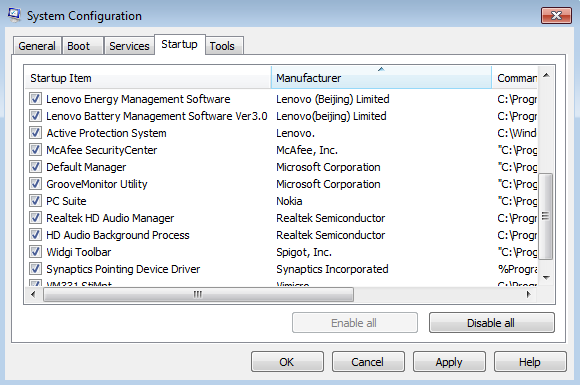Screen dimensions: 581x387
Task: Uncheck Widgi Toolbar startup item
Action: click(x=36, y=252)
